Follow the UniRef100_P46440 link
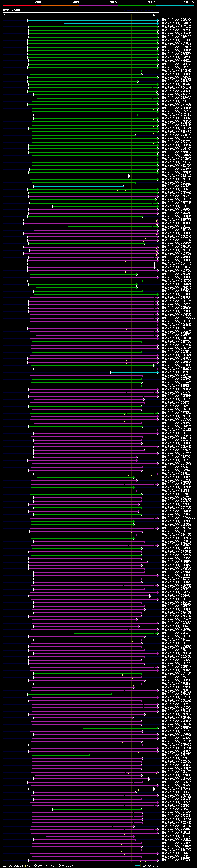 177,84
